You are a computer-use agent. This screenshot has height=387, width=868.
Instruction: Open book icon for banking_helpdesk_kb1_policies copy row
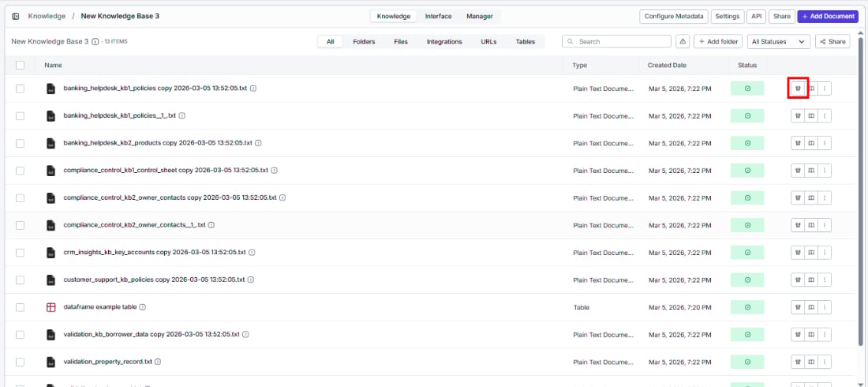coord(811,88)
